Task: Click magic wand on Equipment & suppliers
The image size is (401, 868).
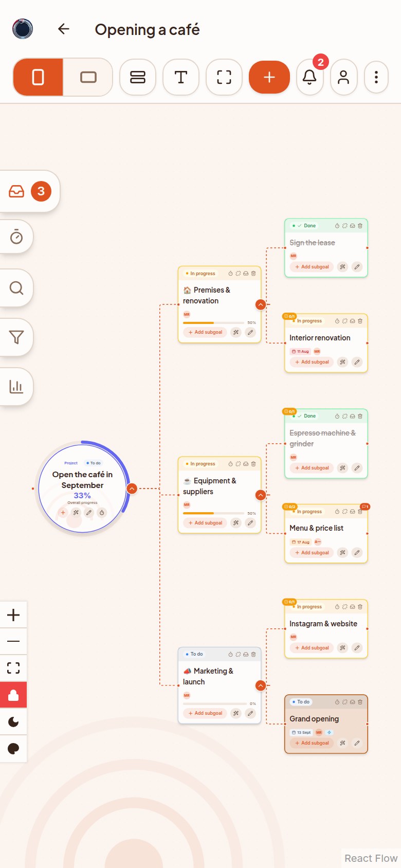Action: point(236,523)
